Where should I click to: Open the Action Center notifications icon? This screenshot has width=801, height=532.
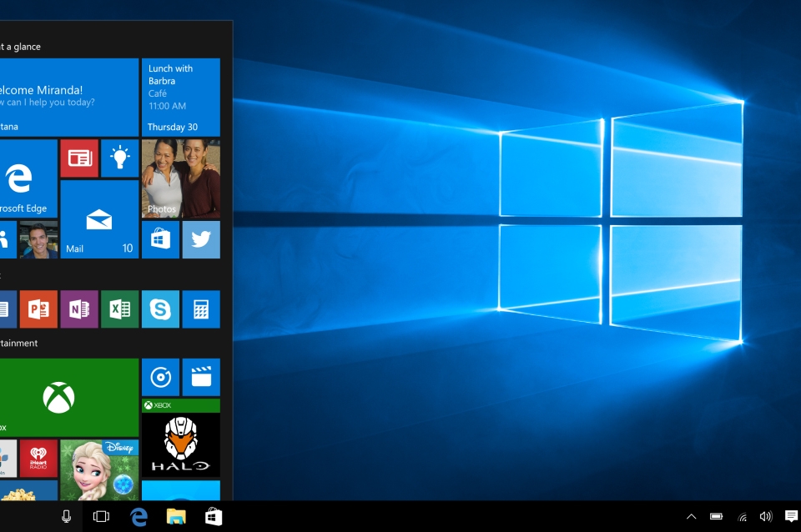coord(791,517)
